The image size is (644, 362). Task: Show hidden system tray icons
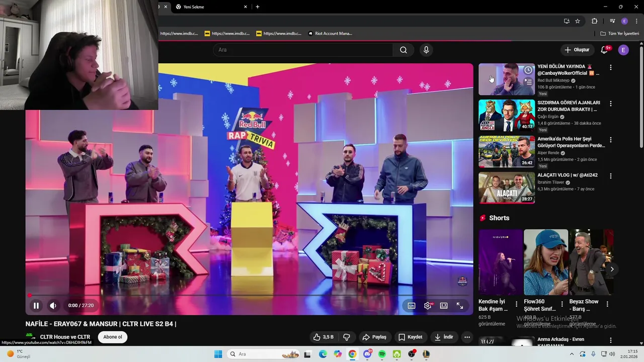572,354
